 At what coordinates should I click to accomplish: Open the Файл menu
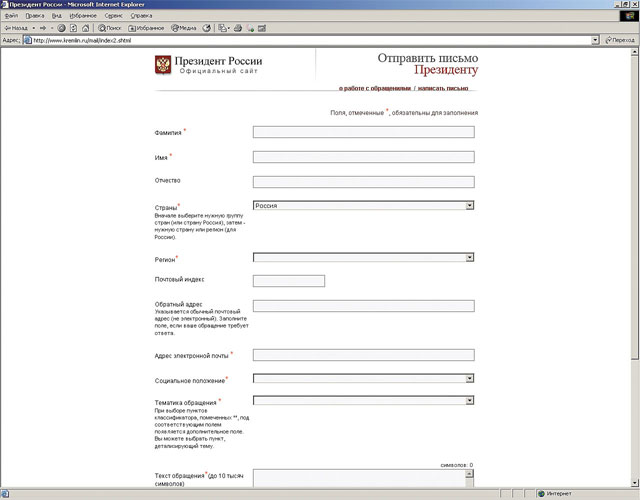click(x=11, y=16)
